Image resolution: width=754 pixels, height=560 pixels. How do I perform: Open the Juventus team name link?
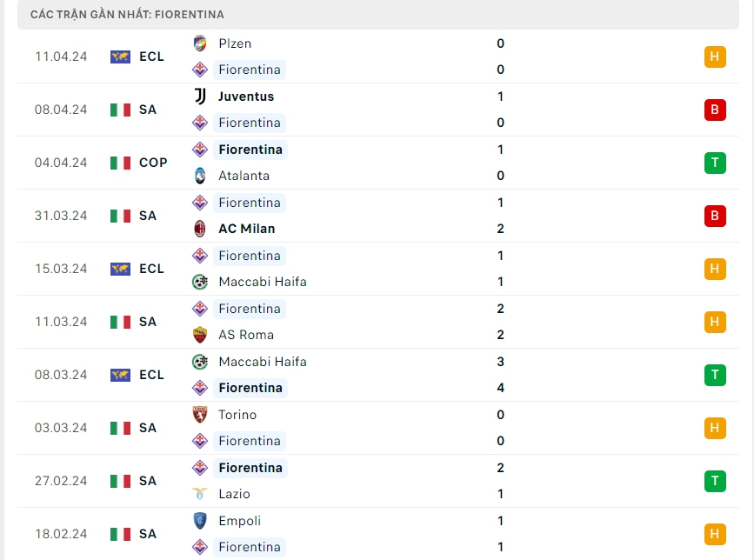pos(246,97)
